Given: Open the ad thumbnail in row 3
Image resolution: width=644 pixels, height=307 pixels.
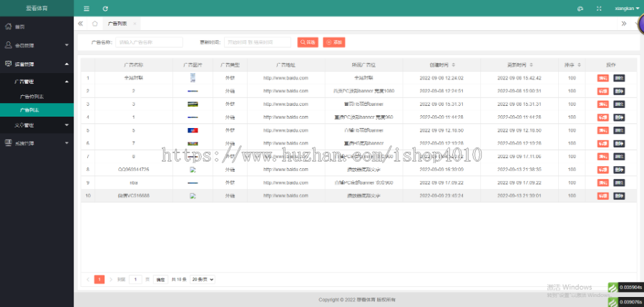Looking at the screenshot, I should point(192,104).
